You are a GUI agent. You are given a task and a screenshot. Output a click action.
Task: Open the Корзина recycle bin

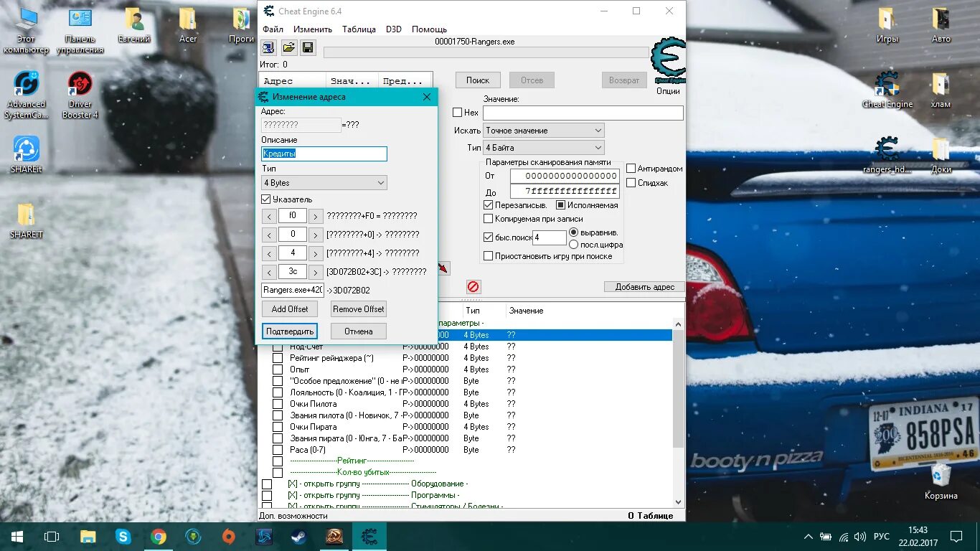[x=941, y=481]
